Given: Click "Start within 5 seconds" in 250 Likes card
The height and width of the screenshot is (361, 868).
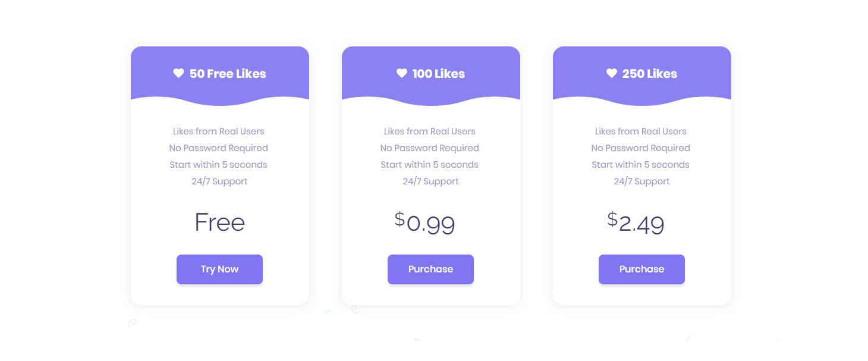Looking at the screenshot, I should pyautogui.click(x=640, y=165).
